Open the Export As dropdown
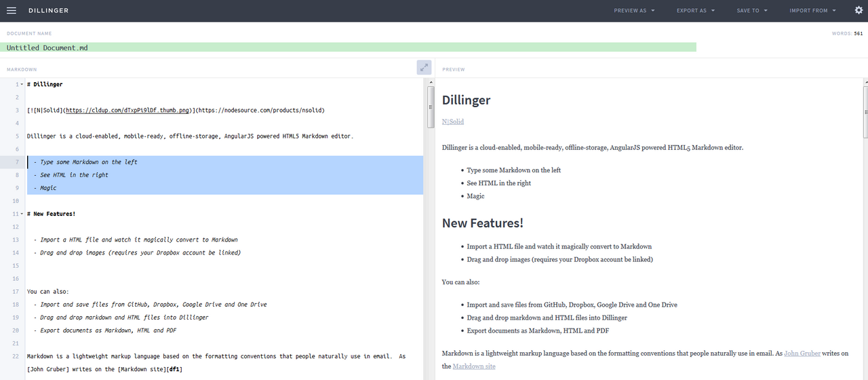The width and height of the screenshot is (868, 380). (x=696, y=11)
